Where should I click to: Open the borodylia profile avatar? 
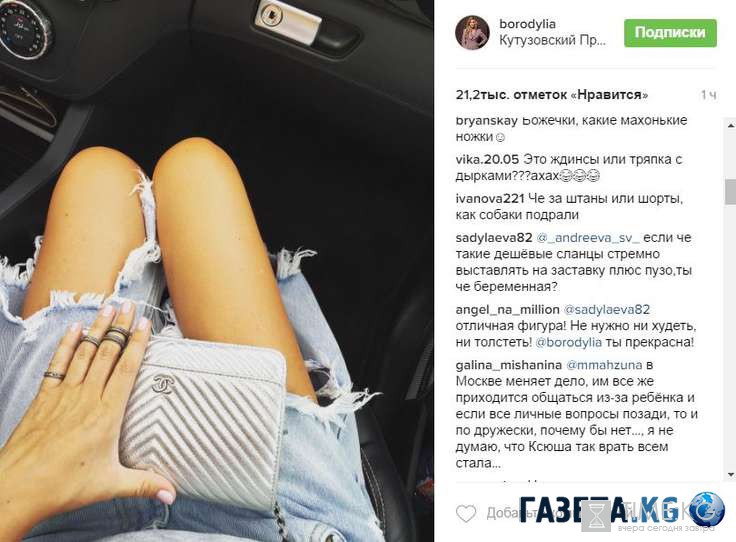(x=472, y=32)
